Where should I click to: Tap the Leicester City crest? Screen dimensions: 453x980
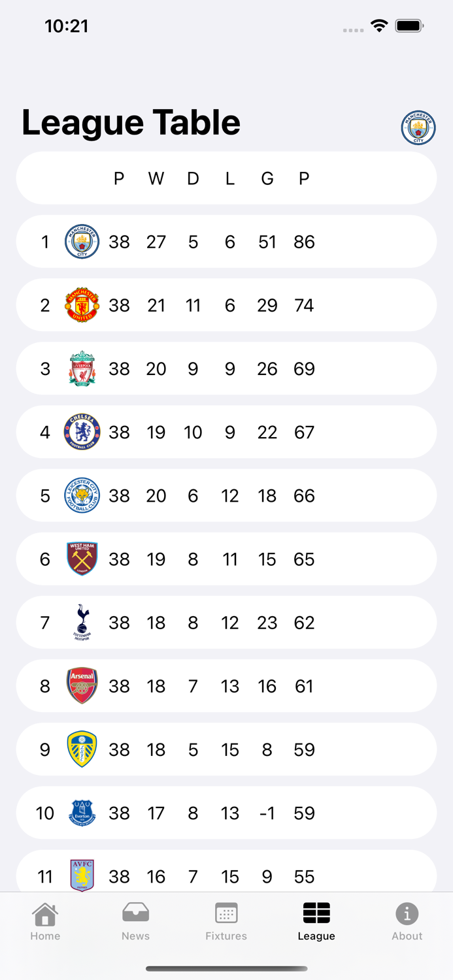pyautogui.click(x=82, y=495)
